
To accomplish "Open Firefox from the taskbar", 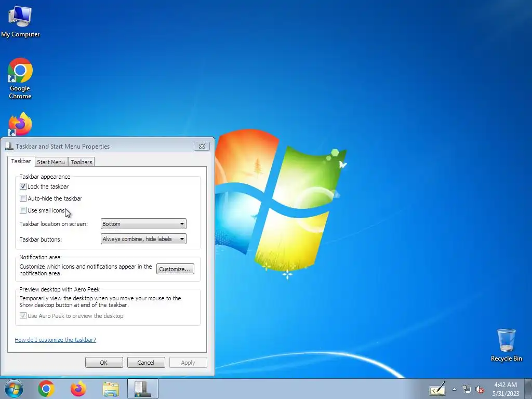I will click(x=78, y=389).
